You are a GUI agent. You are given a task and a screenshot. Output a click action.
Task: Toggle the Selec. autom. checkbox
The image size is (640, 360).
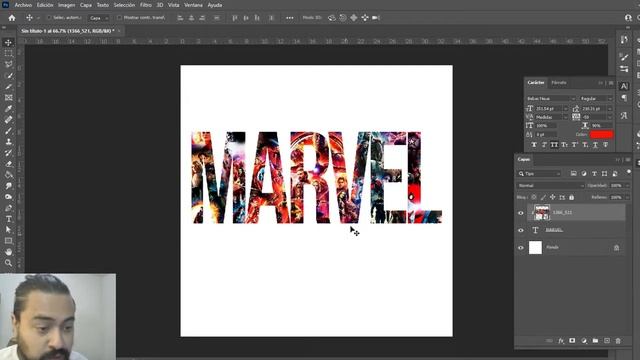(x=49, y=18)
